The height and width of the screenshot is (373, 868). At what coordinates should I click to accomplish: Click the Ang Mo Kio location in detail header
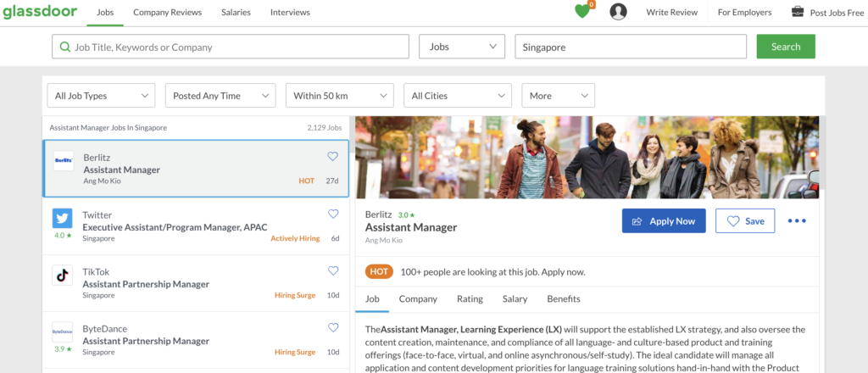pyautogui.click(x=384, y=240)
